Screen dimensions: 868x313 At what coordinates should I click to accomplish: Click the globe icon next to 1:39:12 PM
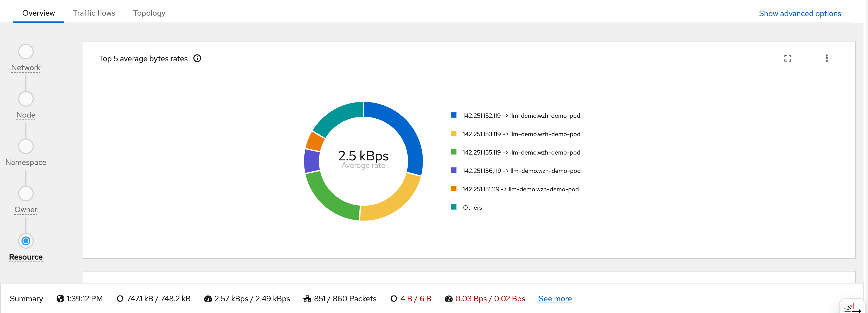point(60,299)
